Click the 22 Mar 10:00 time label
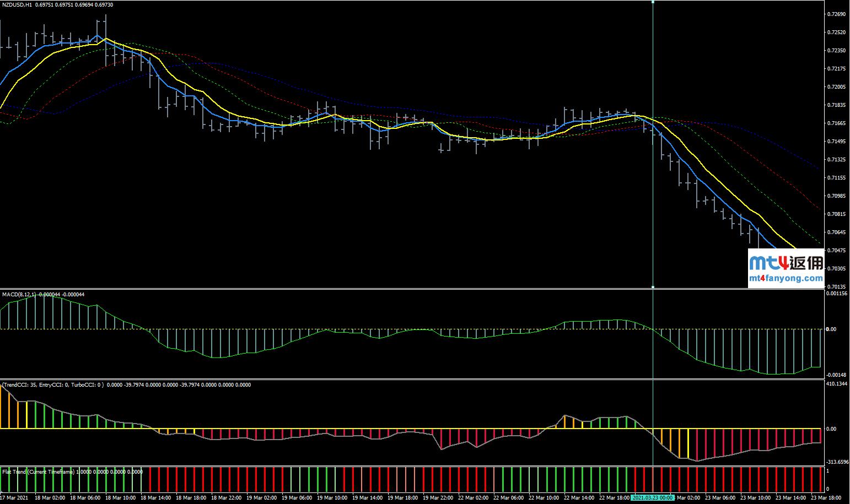Screen dimensions: 850x504 pos(543,497)
